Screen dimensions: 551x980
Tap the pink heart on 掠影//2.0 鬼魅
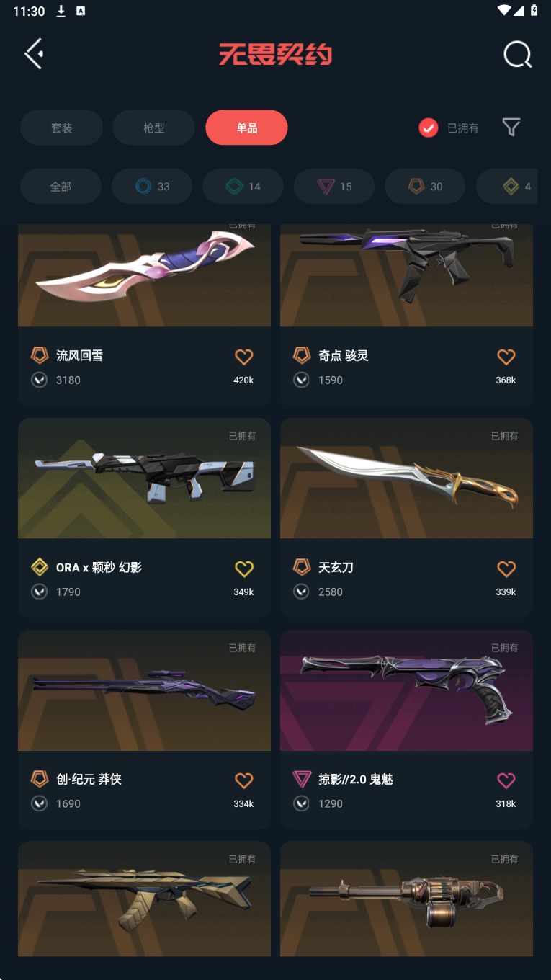[x=506, y=780]
